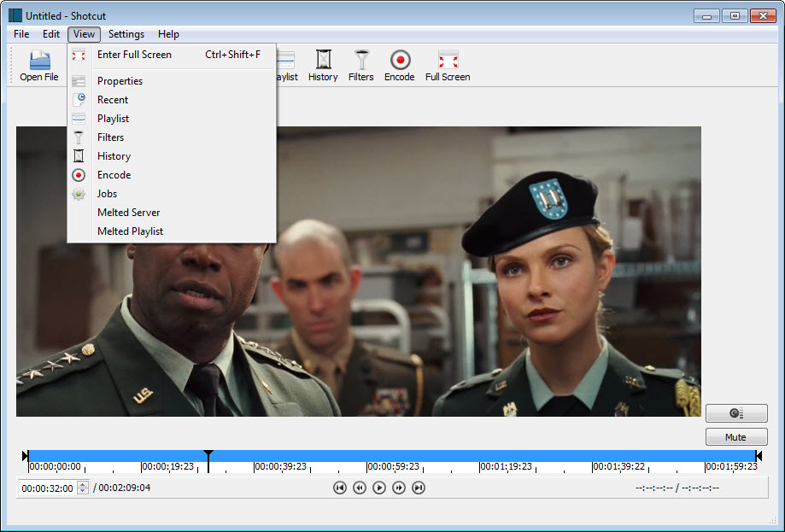
Task: Close the Shotcut window
Action: tap(763, 16)
